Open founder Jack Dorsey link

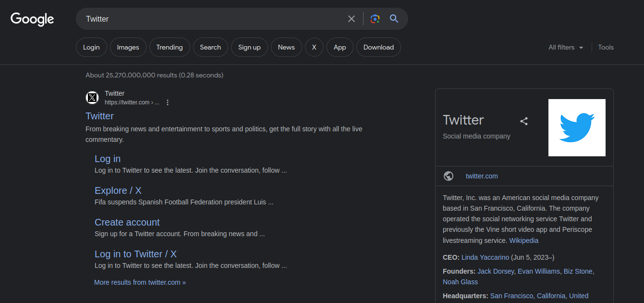pyautogui.click(x=496, y=271)
